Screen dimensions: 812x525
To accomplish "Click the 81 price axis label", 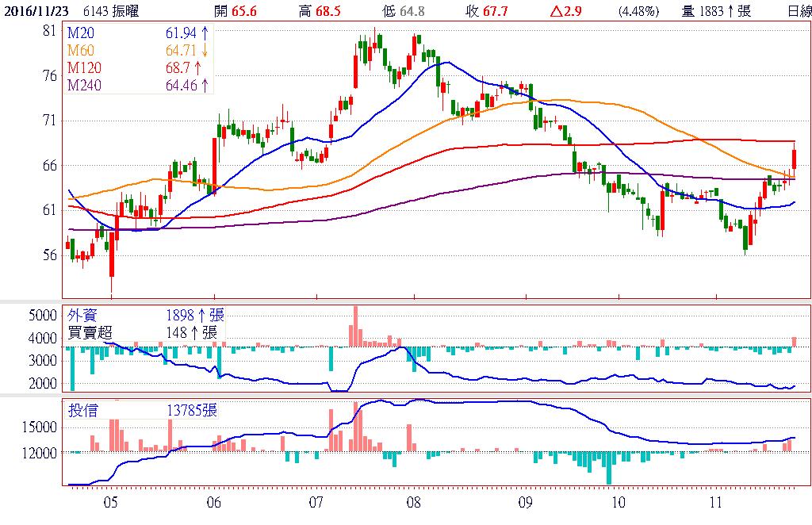I will [49, 31].
